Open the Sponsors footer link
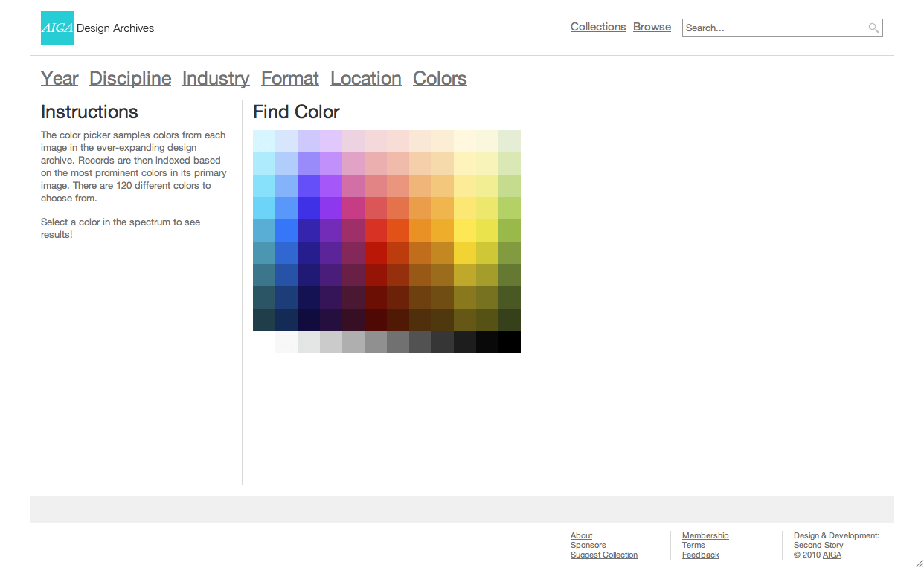The image size is (924, 568). pyautogui.click(x=588, y=545)
